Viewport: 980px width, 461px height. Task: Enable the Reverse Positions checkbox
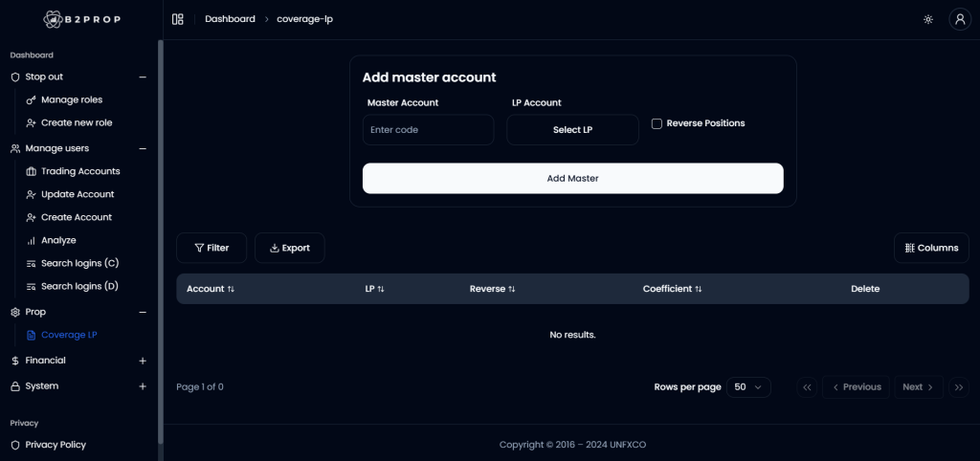[657, 123]
